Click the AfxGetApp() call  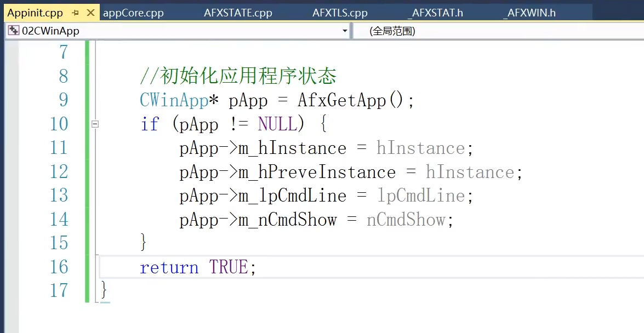pyautogui.click(x=351, y=100)
